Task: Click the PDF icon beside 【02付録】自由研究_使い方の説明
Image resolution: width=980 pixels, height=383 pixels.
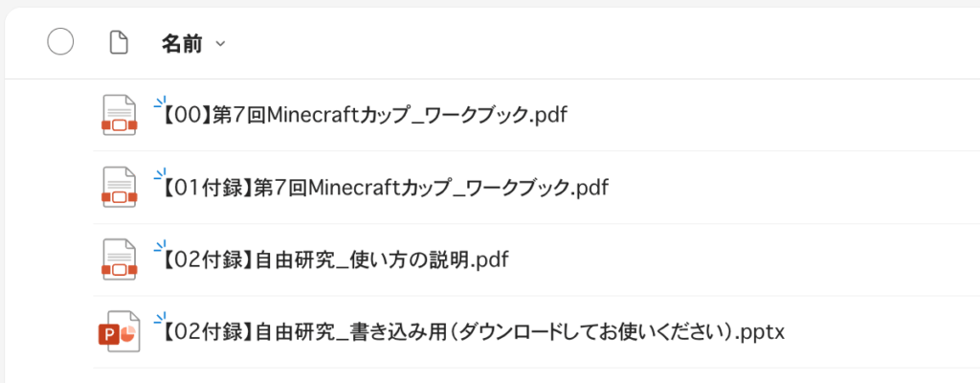Action: click(120, 259)
